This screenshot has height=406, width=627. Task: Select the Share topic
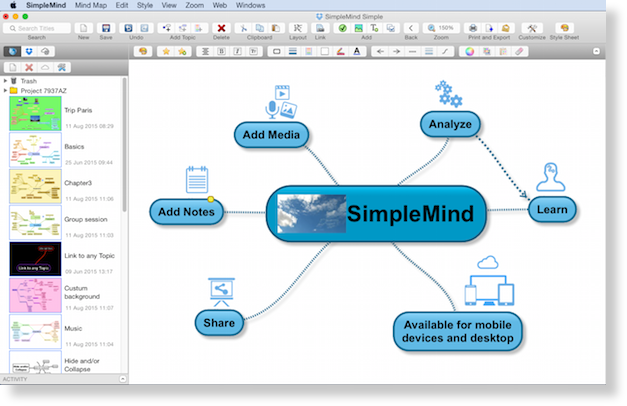pyautogui.click(x=219, y=322)
